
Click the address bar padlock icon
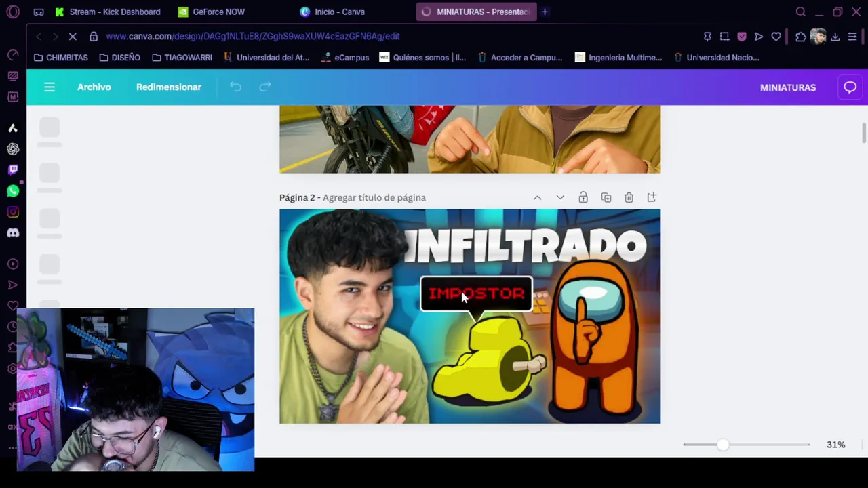(x=94, y=36)
